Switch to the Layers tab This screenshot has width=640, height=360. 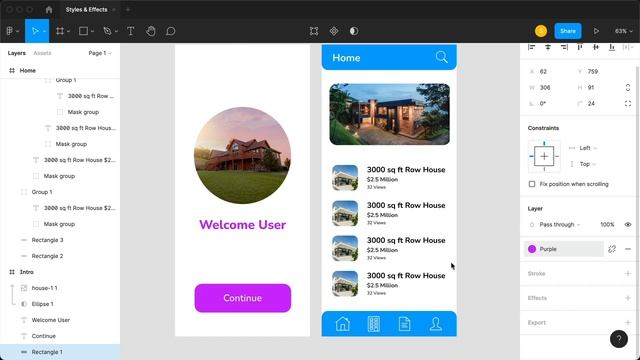(x=16, y=53)
